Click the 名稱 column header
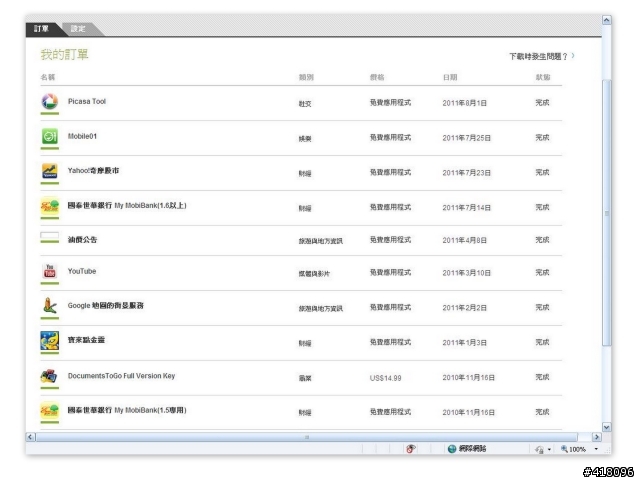640x480 pixels. 48,77
